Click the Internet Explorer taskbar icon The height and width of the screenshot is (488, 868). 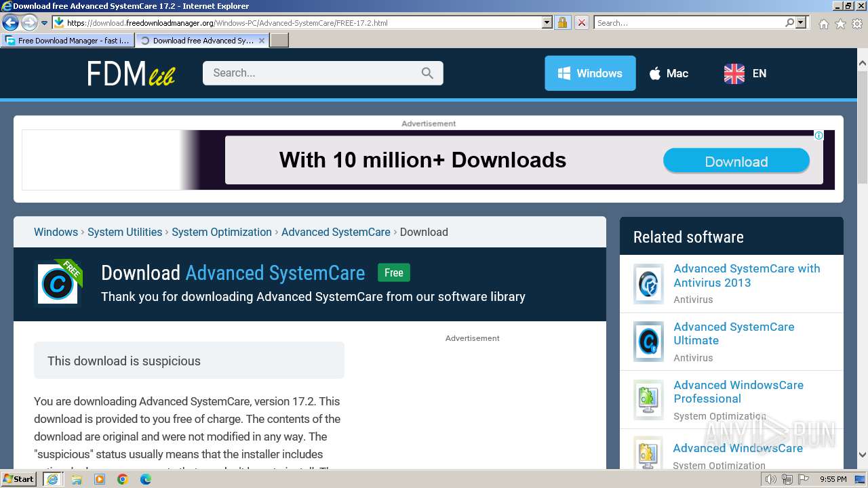click(53, 479)
